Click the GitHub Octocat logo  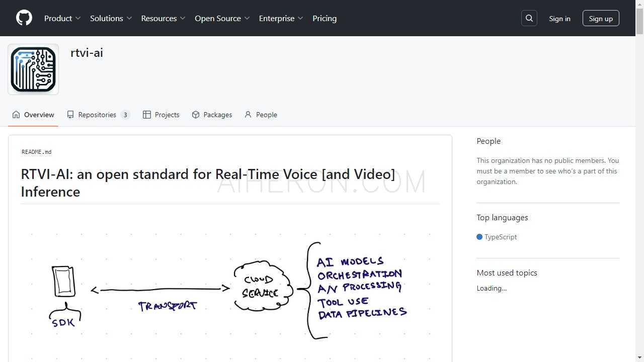[24, 18]
